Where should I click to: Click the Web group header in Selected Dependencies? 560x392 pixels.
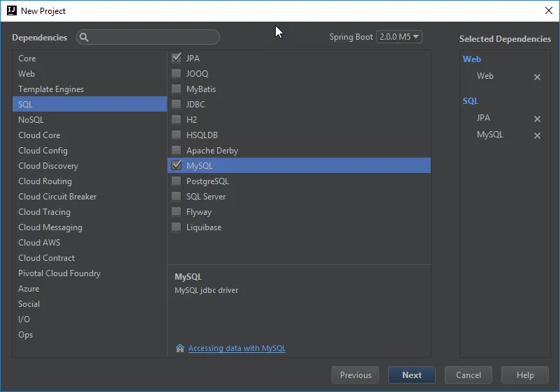coord(472,59)
